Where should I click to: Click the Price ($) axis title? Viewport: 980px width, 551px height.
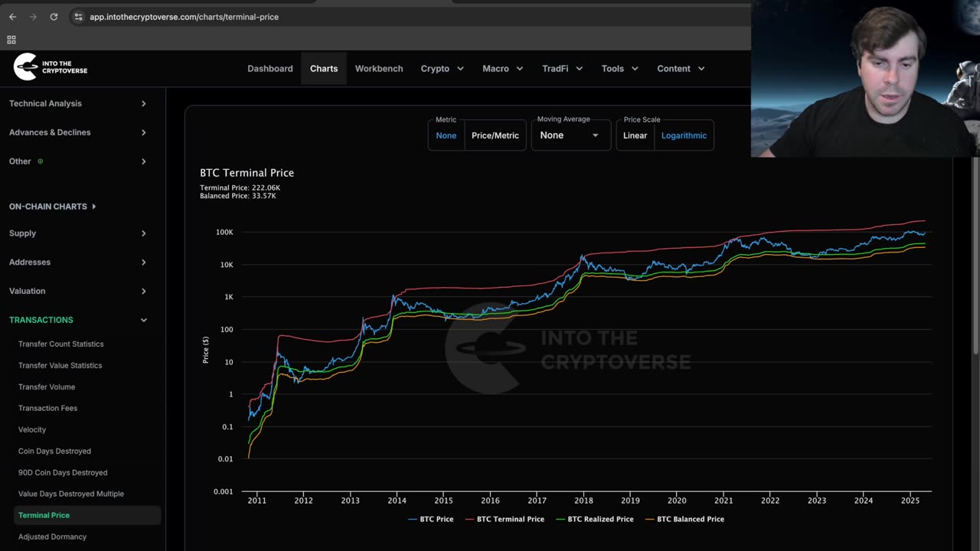click(206, 350)
